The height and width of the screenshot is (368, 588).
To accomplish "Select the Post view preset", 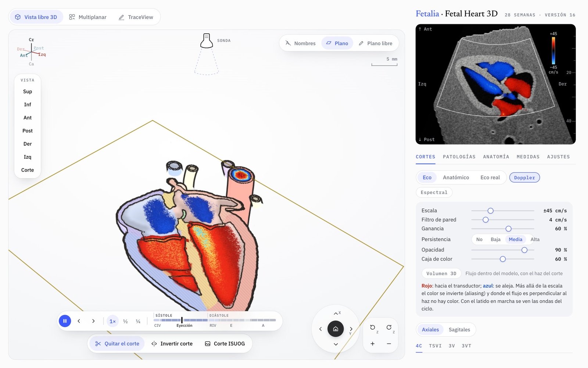I will point(28,131).
